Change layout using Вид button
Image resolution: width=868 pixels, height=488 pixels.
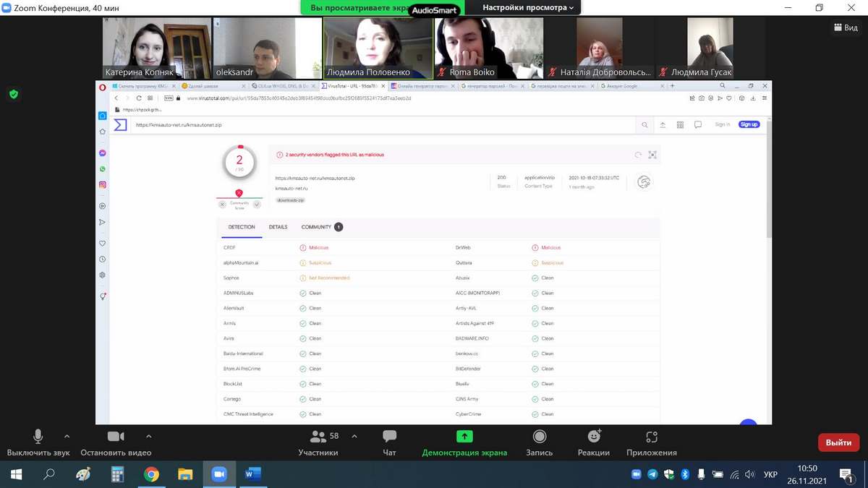point(845,27)
